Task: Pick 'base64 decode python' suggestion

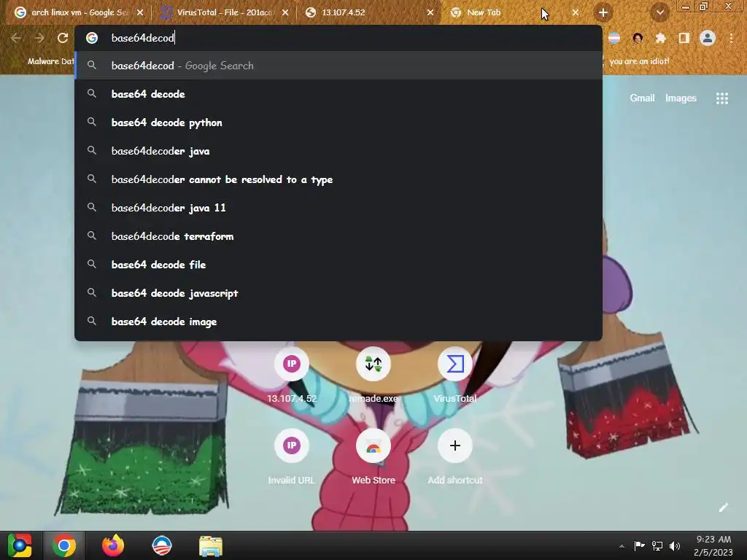Action: pyautogui.click(x=338, y=122)
